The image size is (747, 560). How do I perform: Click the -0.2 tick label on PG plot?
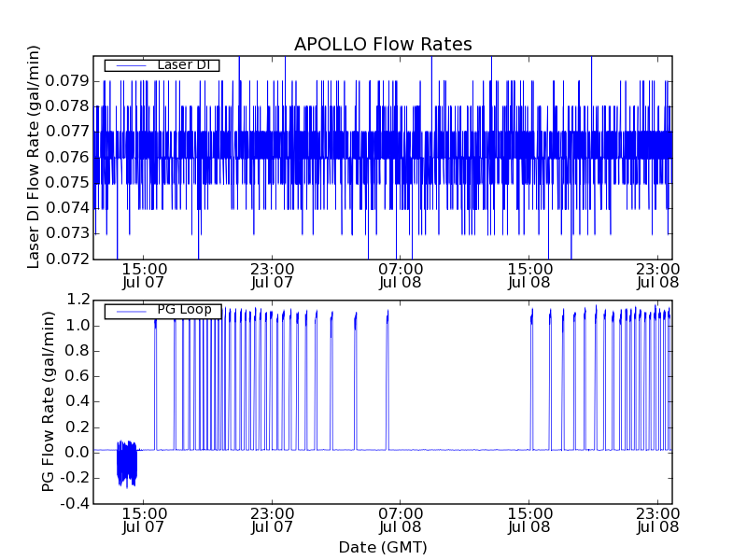pos(75,478)
